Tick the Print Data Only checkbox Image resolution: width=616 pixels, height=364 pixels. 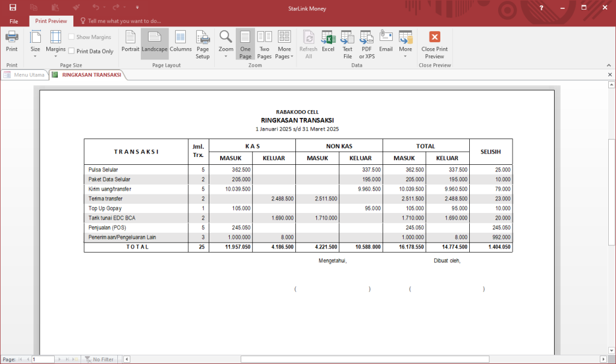pos(72,51)
